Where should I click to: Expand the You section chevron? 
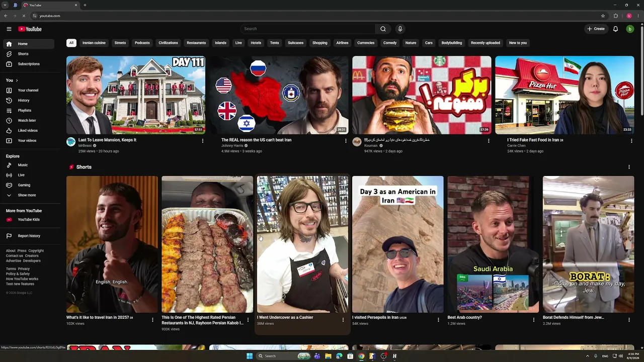[17, 80]
